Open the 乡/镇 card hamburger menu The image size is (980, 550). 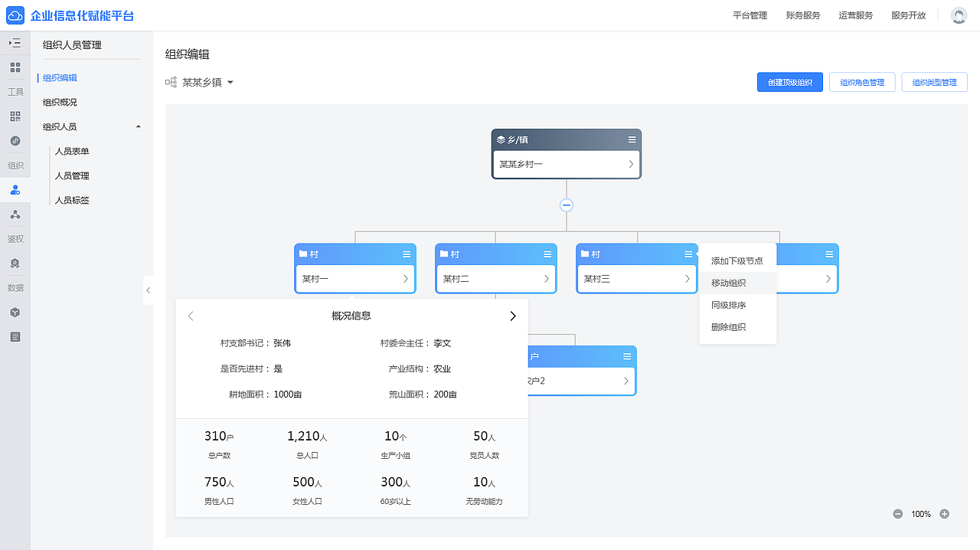click(632, 139)
